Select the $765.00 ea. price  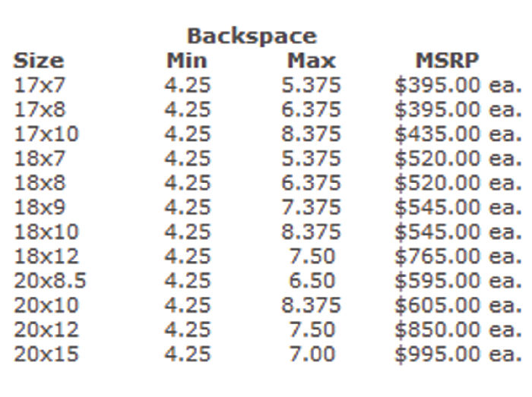tap(458, 257)
